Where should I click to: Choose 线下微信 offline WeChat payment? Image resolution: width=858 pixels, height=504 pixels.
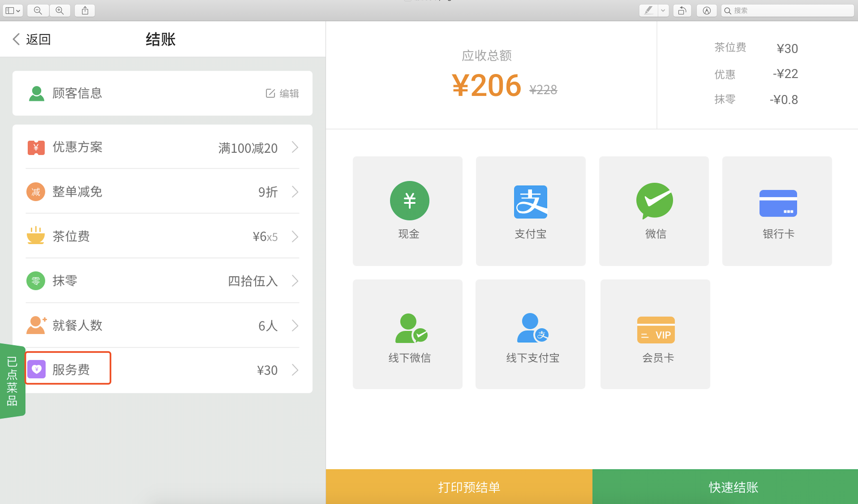[x=408, y=334]
